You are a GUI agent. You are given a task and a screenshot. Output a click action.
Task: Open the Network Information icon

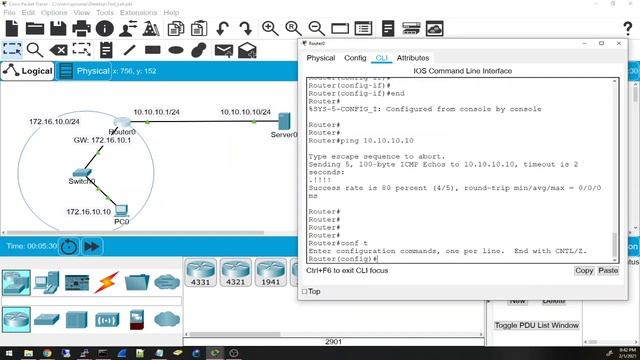(104, 29)
